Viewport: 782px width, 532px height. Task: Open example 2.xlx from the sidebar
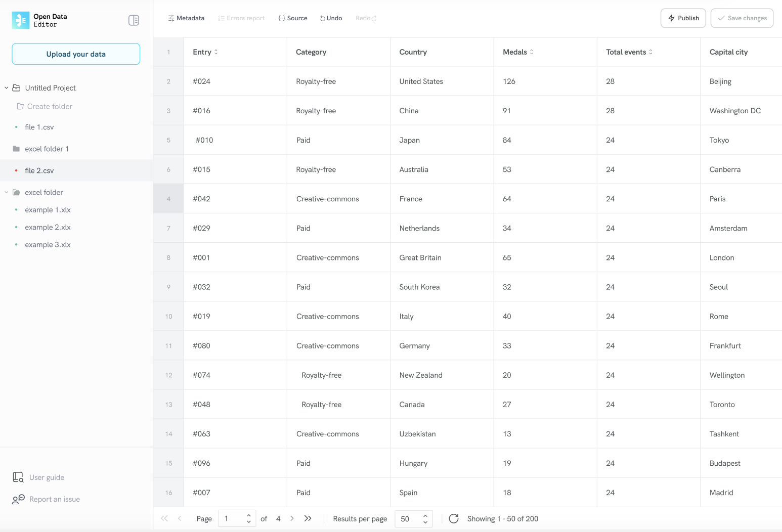pyautogui.click(x=48, y=227)
